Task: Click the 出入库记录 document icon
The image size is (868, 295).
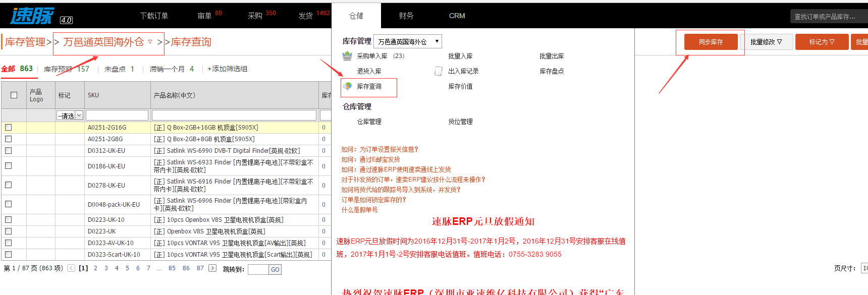Action: [x=439, y=71]
